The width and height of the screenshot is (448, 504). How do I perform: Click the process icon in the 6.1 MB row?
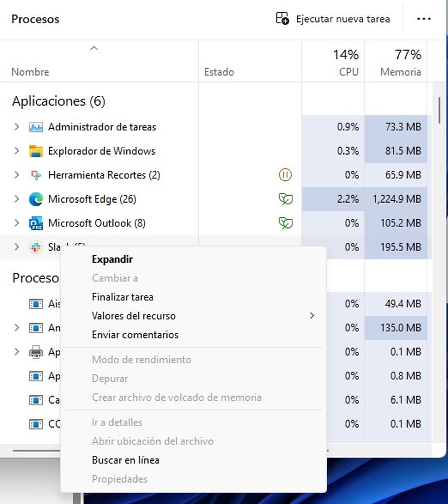pos(36,400)
